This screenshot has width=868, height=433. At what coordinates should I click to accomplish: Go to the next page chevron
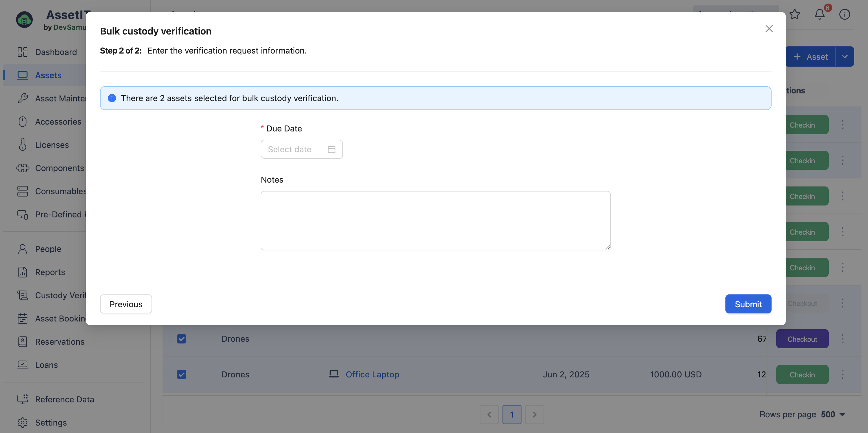534,415
